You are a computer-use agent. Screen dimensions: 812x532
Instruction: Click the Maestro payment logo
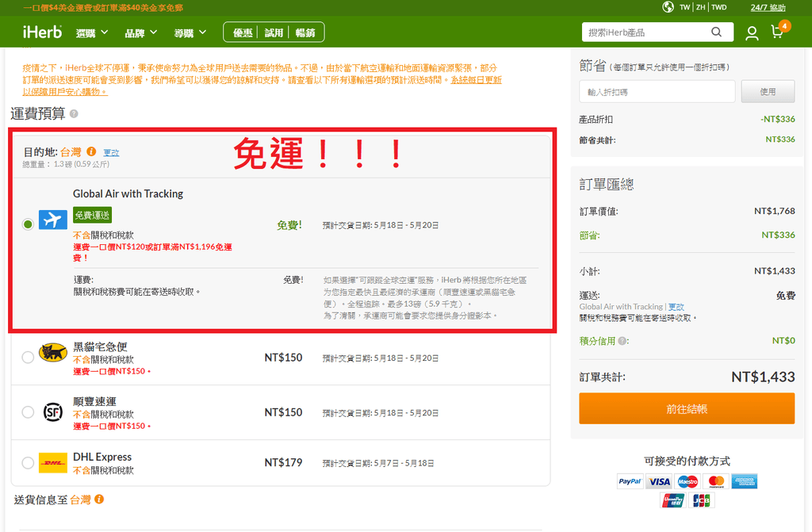[688, 481]
